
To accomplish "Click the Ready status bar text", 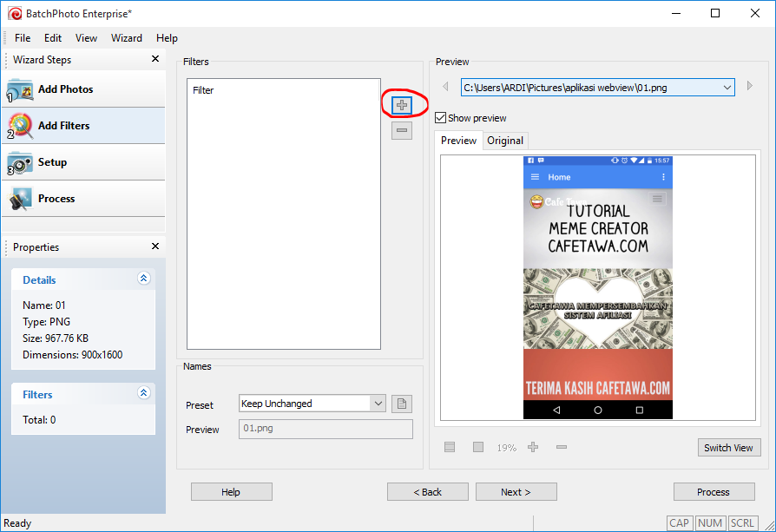I will tap(17, 523).
